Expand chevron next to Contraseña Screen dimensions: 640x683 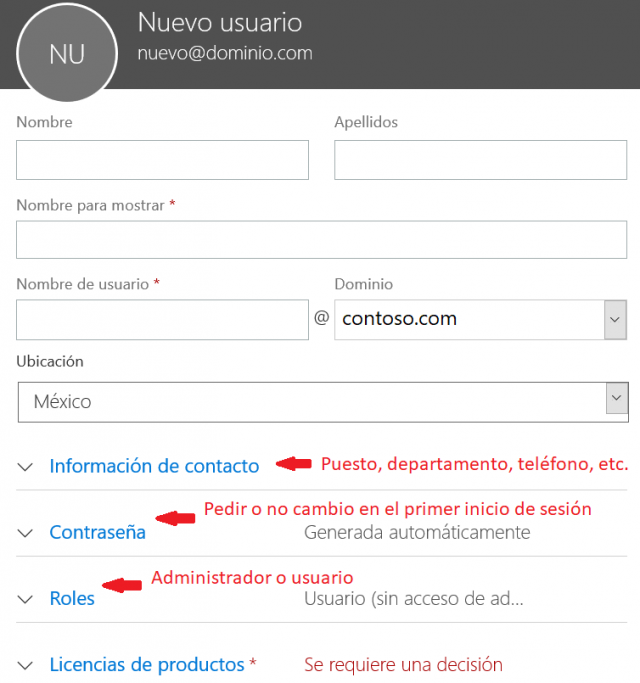tap(25, 533)
